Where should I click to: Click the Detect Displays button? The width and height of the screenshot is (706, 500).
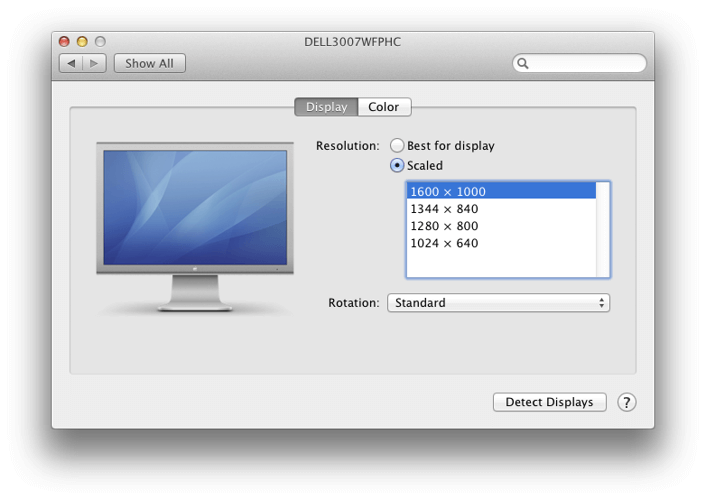549,402
